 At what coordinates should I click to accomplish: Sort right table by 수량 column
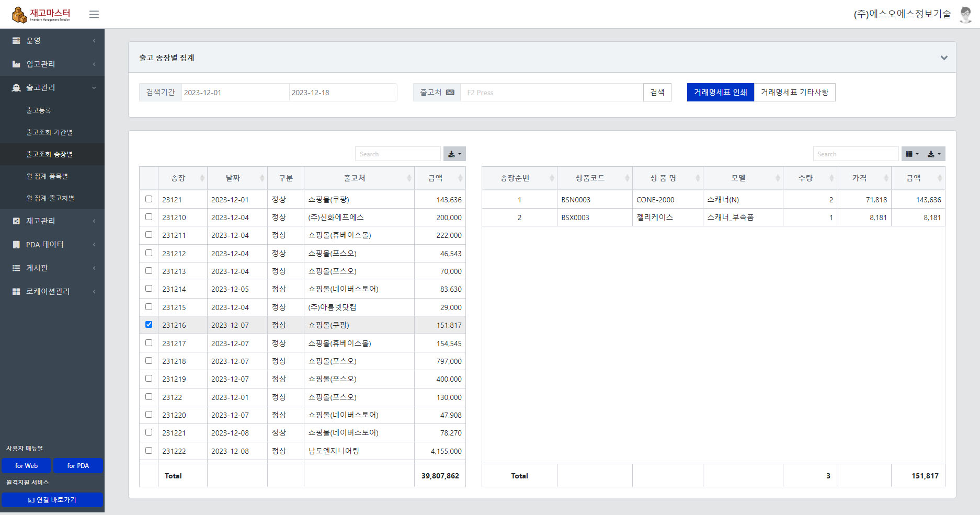coord(810,178)
